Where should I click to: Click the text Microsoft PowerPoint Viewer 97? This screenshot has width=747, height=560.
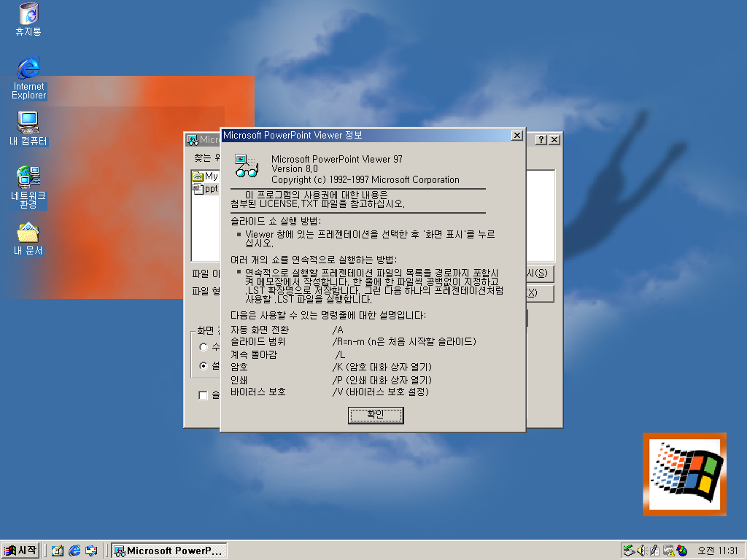click(337, 159)
